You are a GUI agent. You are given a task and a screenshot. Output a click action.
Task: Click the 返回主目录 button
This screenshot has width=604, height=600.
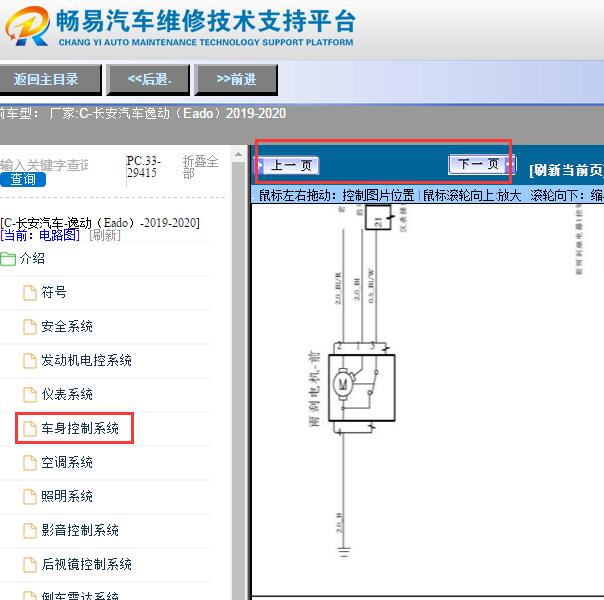pyautogui.click(x=49, y=79)
